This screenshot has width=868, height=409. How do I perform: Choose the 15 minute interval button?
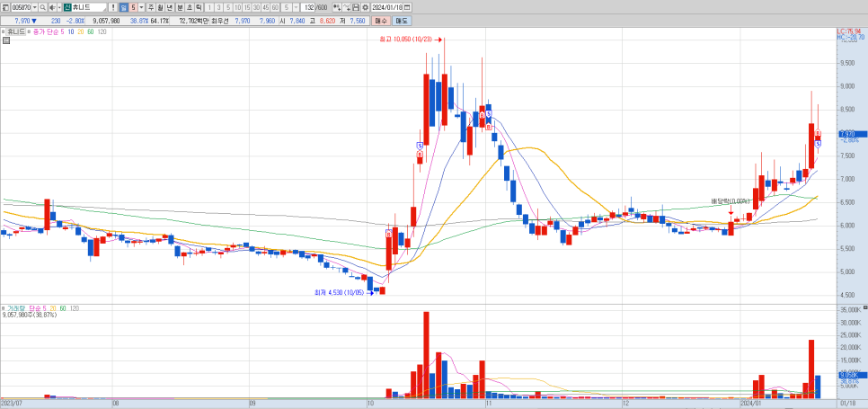coord(247,7)
